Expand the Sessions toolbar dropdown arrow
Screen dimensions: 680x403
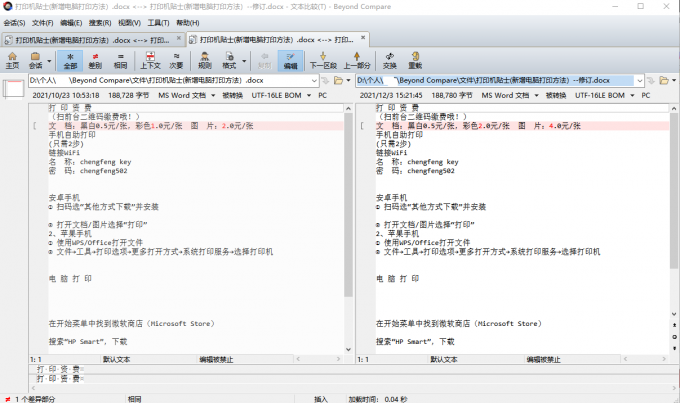(49, 60)
